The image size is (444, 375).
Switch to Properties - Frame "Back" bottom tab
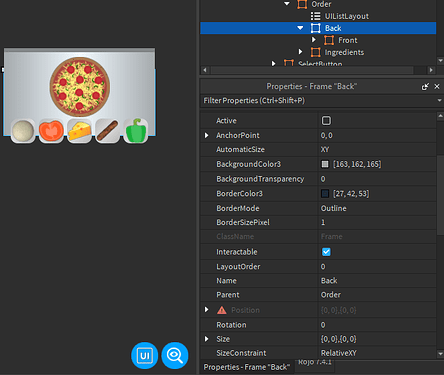click(247, 367)
